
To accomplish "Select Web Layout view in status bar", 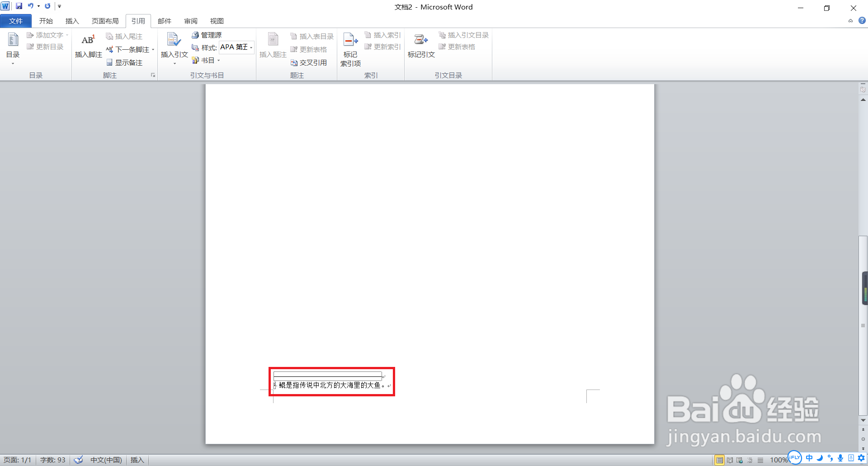I will 740,460.
